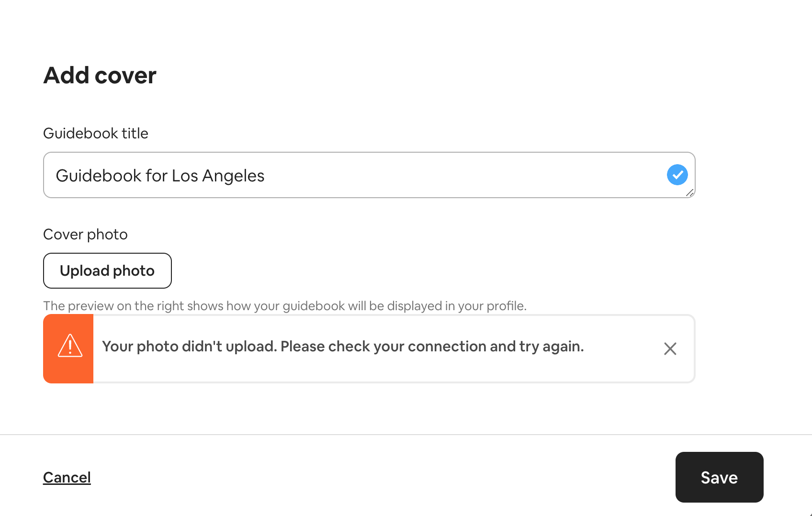Click the preview explanation text
The width and height of the screenshot is (812, 516).
pyautogui.click(x=284, y=305)
